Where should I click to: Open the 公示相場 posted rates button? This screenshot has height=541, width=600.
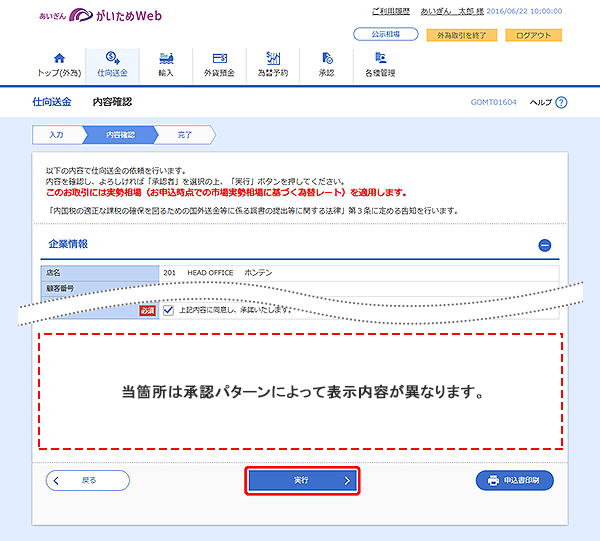pyautogui.click(x=385, y=35)
